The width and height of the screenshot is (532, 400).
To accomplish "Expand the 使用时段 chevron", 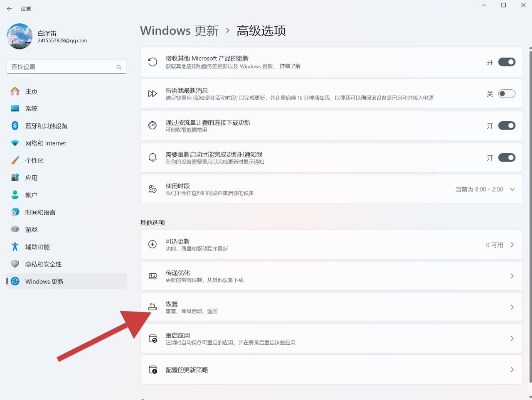I will [512, 189].
